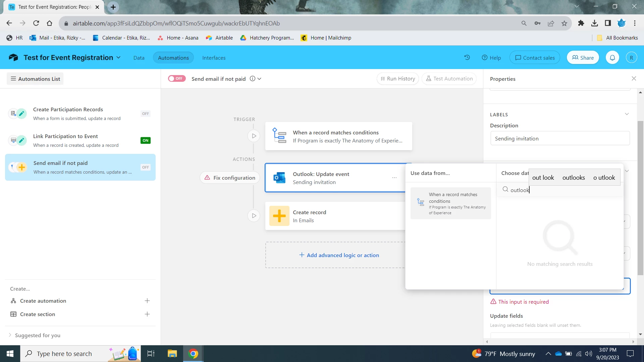Screen dimensions: 644x362
Task: Open Outlook action three-dot menu
Action: pyautogui.click(x=394, y=178)
